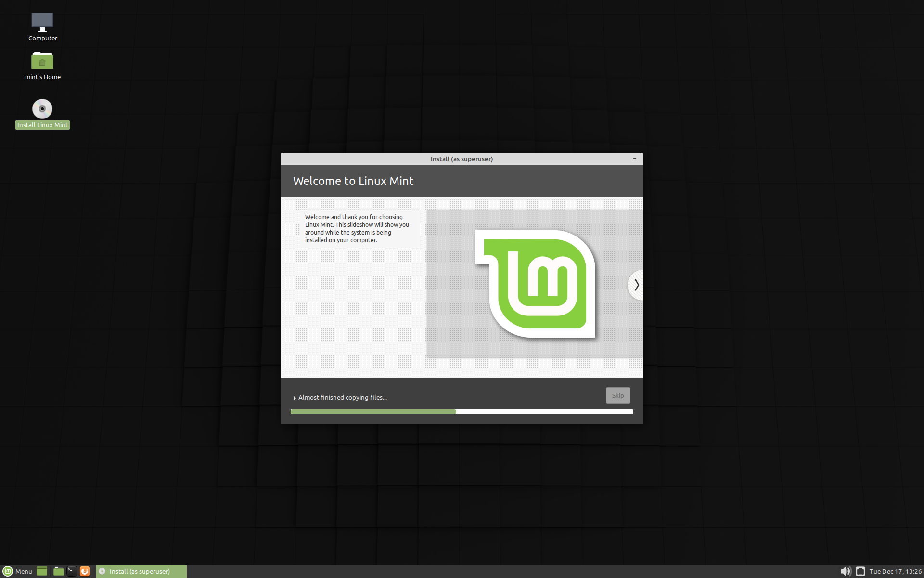Click the volume icon in system tray
The width and height of the screenshot is (924, 578).
(845, 571)
